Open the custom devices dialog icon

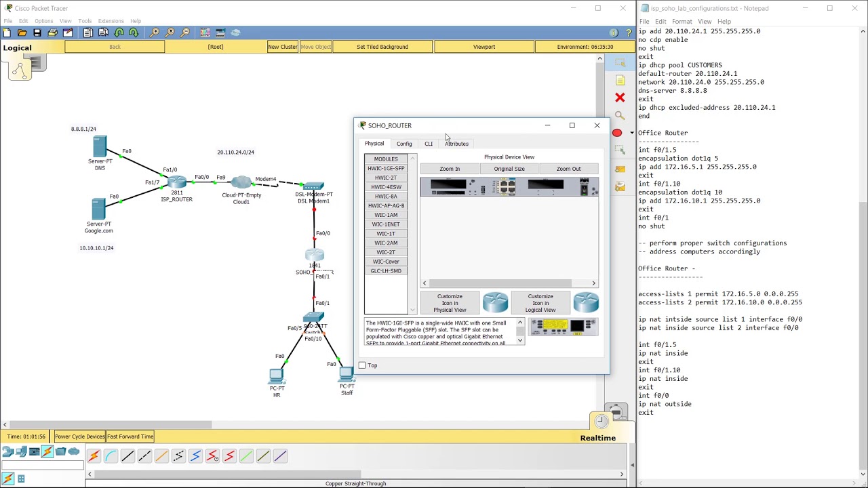click(x=220, y=33)
